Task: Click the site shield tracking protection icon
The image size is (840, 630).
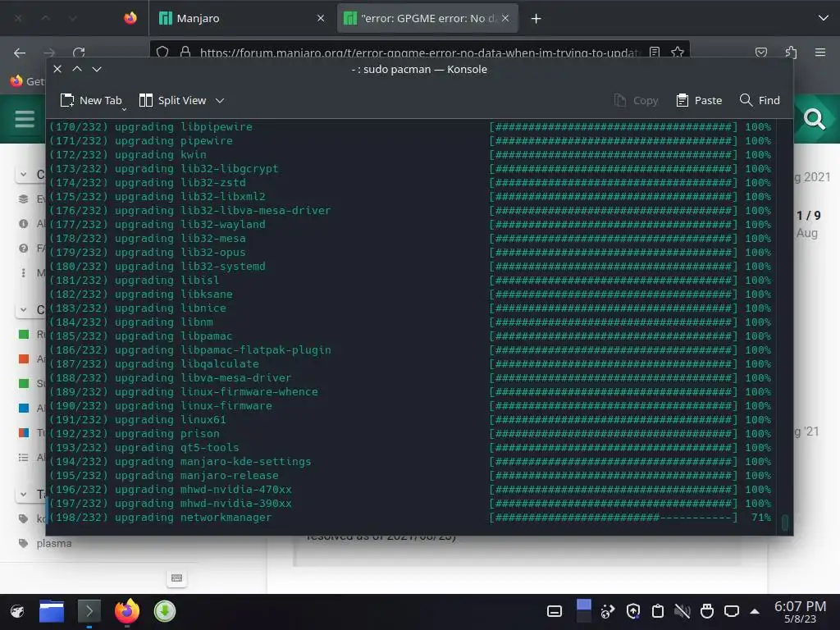Action: [x=163, y=52]
